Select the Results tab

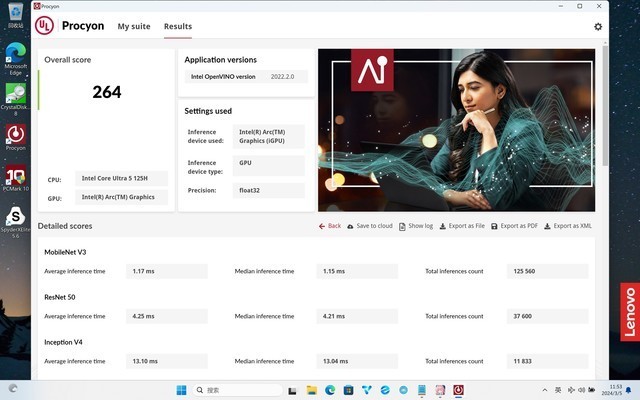click(x=178, y=27)
